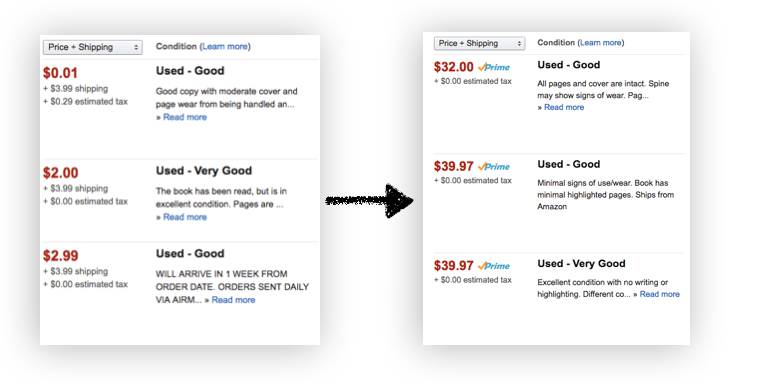
Task: Open Read more after 'Different co...' text
Action: pyautogui.click(x=659, y=294)
